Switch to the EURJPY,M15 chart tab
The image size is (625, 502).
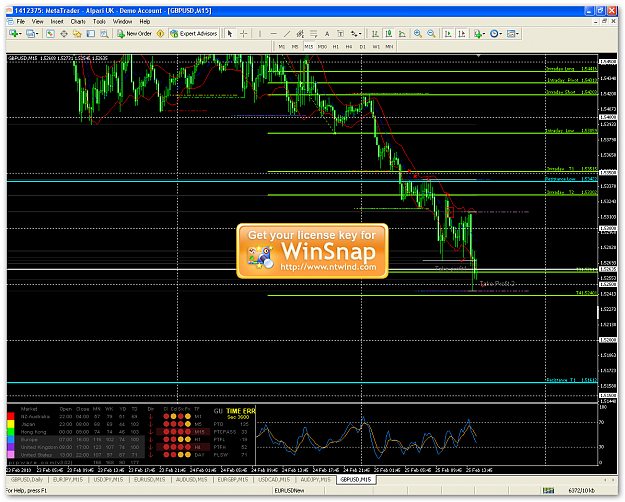(x=68, y=480)
